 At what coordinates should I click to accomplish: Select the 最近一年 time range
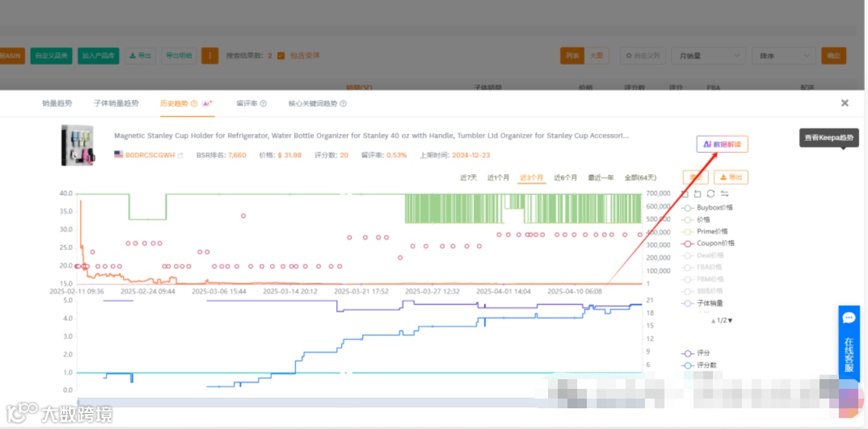[601, 178]
